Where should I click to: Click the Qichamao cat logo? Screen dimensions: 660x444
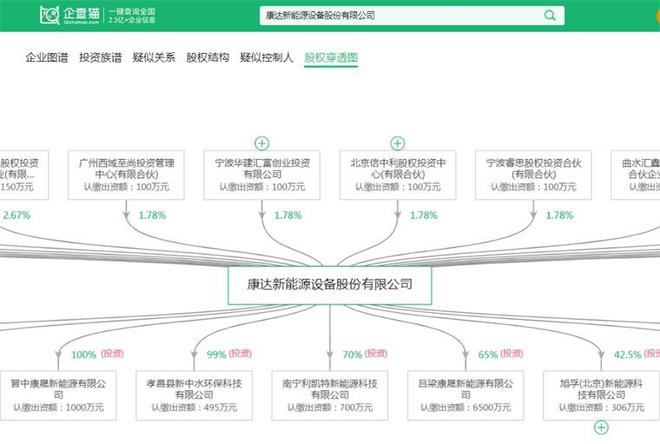[49, 15]
